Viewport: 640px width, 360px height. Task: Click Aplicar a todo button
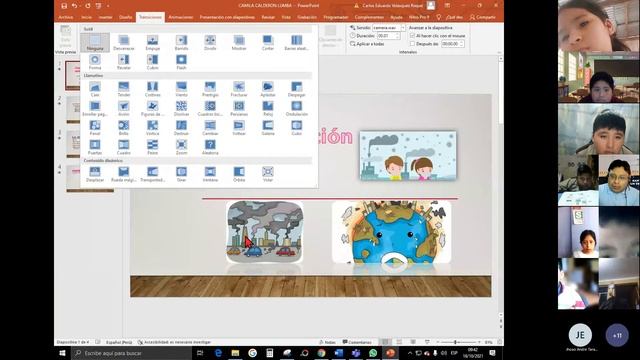point(367,44)
